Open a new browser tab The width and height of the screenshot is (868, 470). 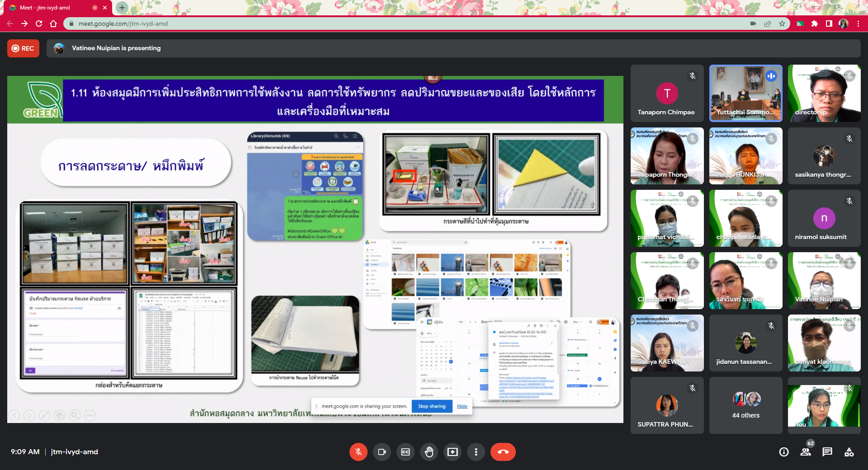[122, 8]
